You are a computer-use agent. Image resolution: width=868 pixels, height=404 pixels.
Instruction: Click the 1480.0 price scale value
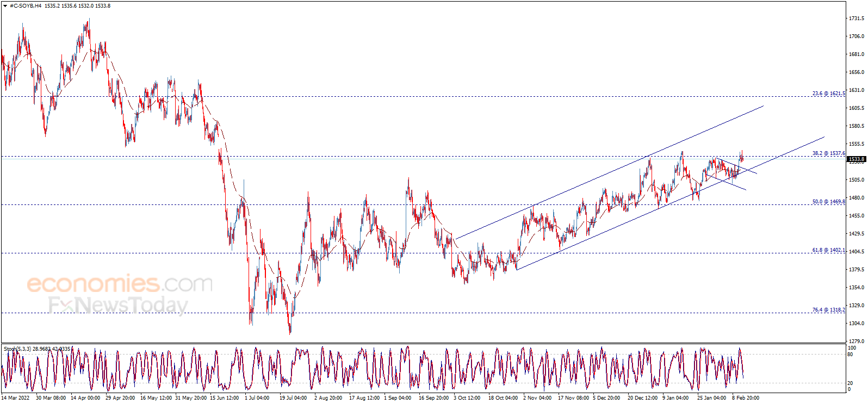point(857,198)
